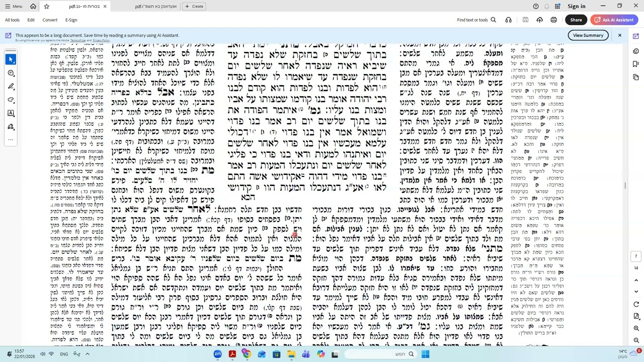Select the Highlight pen tool in left toolbar
Viewport: 644px width, 362px height.
[x=11, y=86]
